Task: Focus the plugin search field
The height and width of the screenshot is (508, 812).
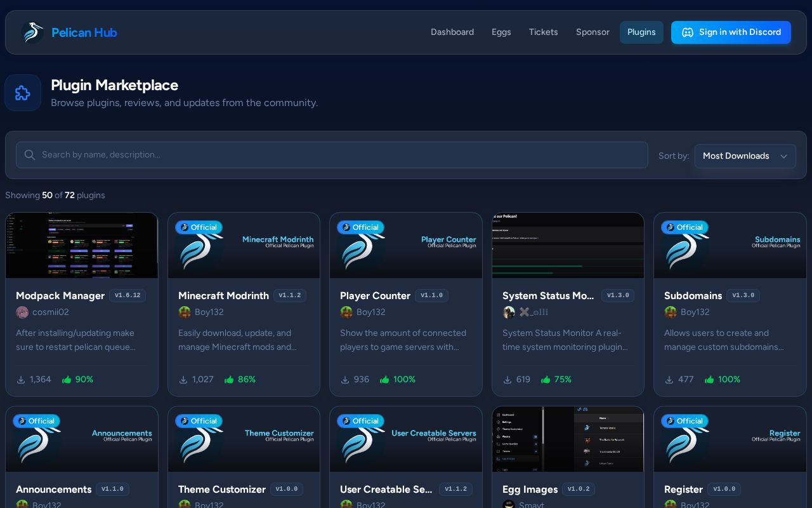Action: click(332, 155)
